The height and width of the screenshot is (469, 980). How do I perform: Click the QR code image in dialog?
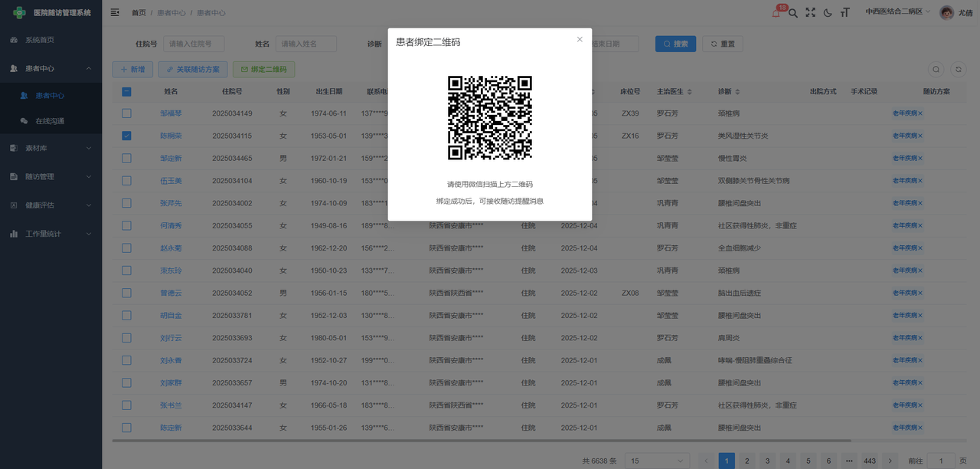tap(490, 117)
